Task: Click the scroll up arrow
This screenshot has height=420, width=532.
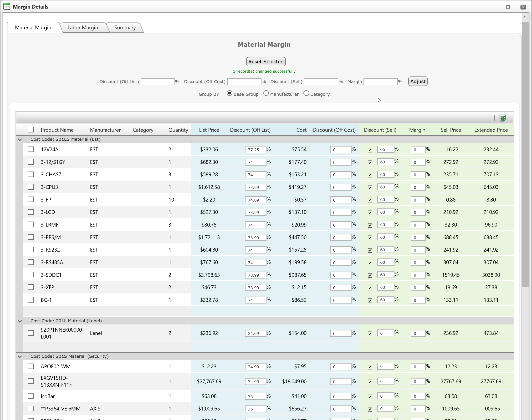Action: point(525,17)
